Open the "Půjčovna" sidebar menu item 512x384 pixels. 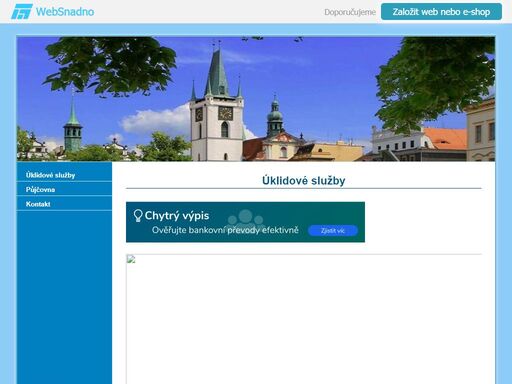(x=64, y=189)
